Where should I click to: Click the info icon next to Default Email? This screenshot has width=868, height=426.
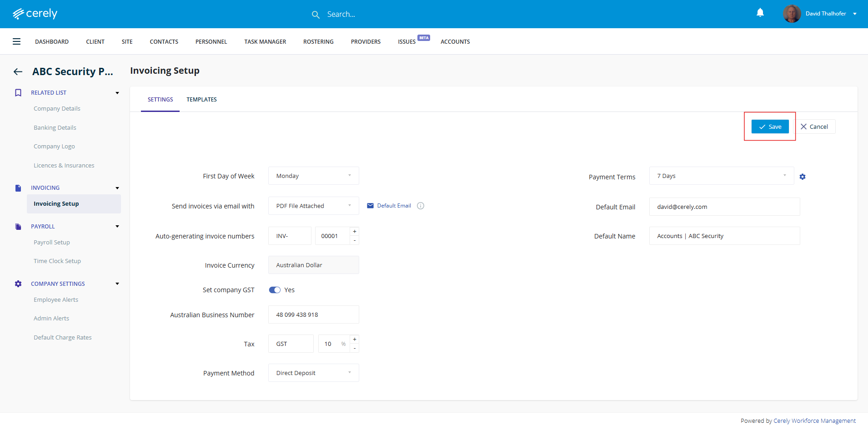point(421,206)
